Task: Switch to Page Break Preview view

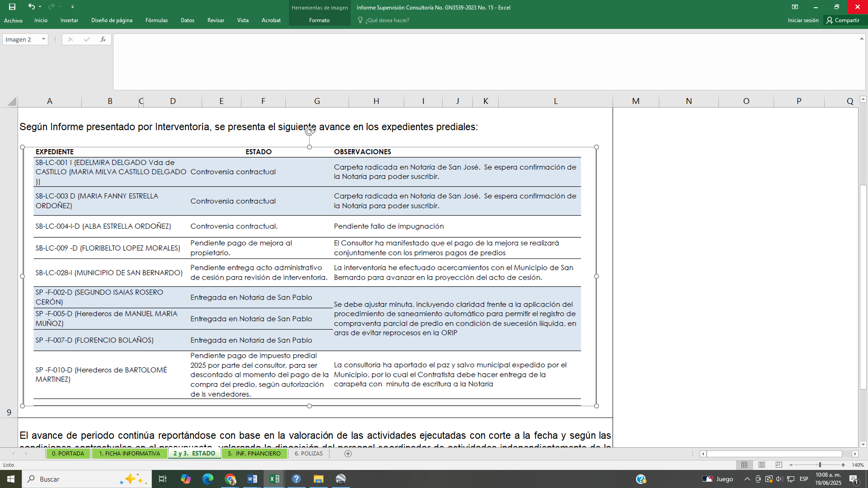Action: pyautogui.click(x=778, y=465)
